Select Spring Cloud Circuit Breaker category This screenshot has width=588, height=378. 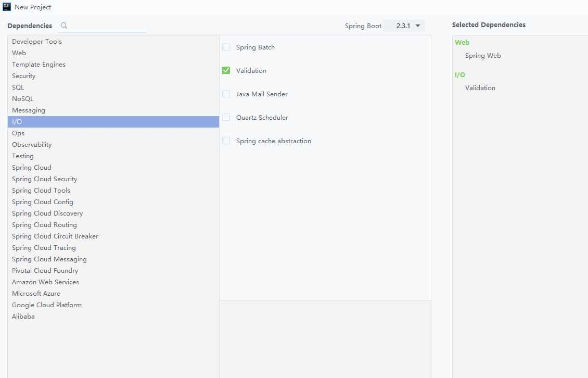click(113, 236)
